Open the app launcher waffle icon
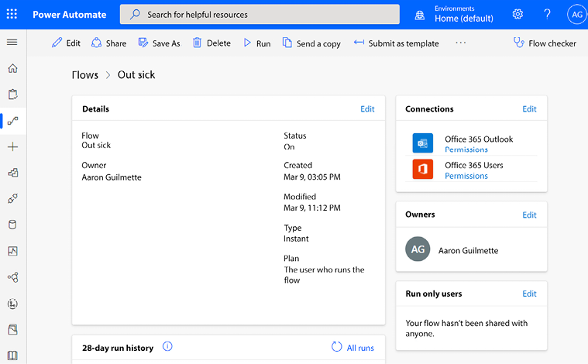 pyautogui.click(x=12, y=14)
